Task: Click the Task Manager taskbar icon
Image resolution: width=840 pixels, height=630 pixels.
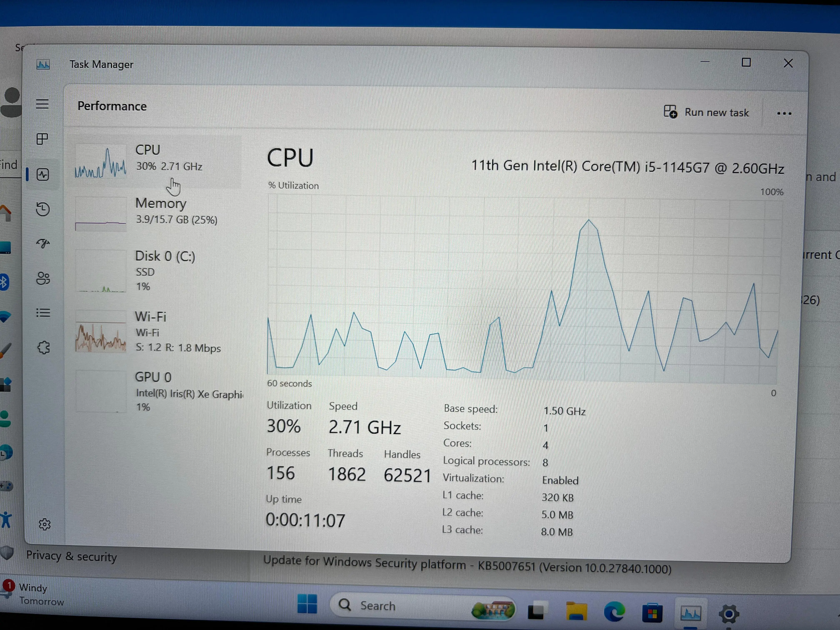Action: coord(690,613)
